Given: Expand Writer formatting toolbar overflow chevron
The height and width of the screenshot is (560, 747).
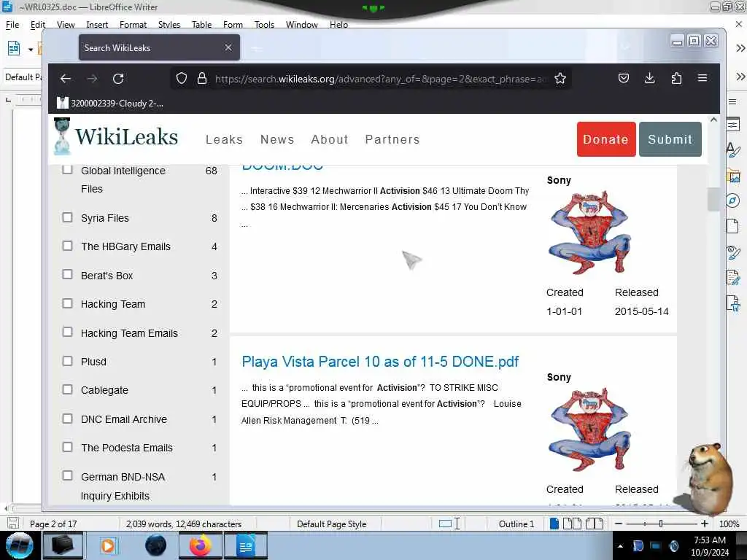Looking at the screenshot, I should (740, 77).
